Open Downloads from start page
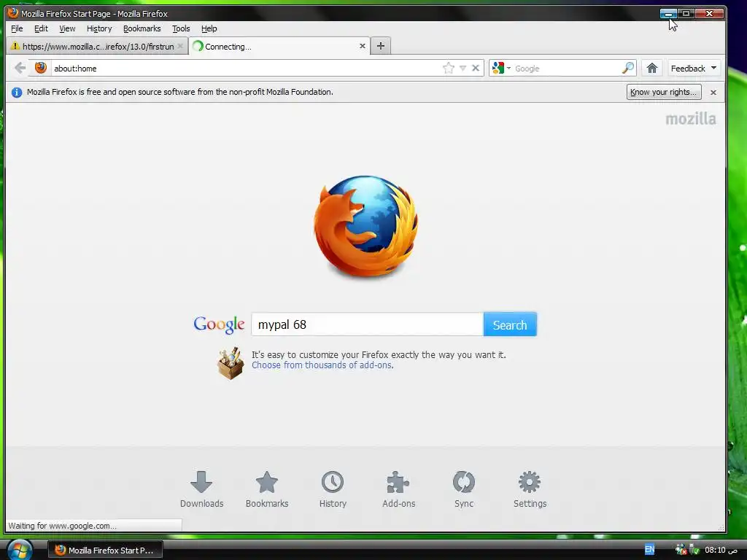 coord(201,489)
